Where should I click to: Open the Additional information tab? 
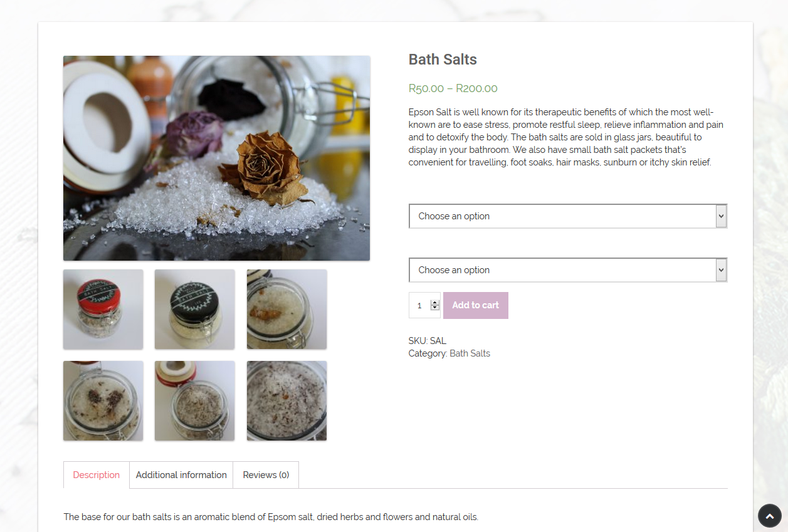coord(181,475)
